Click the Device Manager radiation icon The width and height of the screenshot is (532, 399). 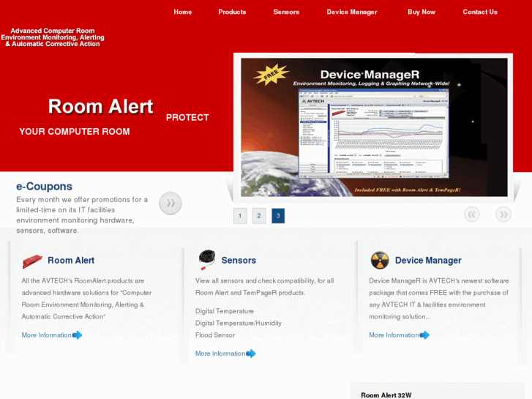tap(380, 261)
